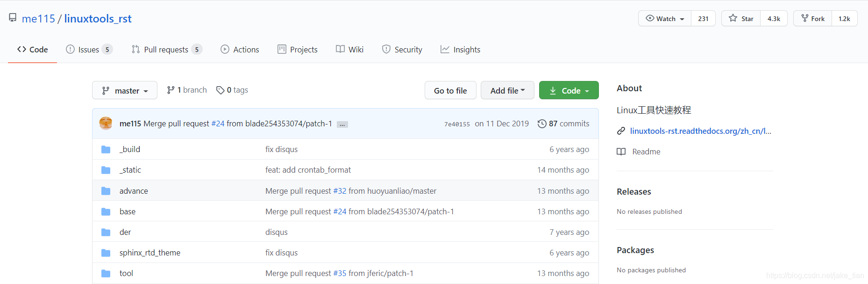
Task: View the 231 watchers count
Action: point(703,19)
